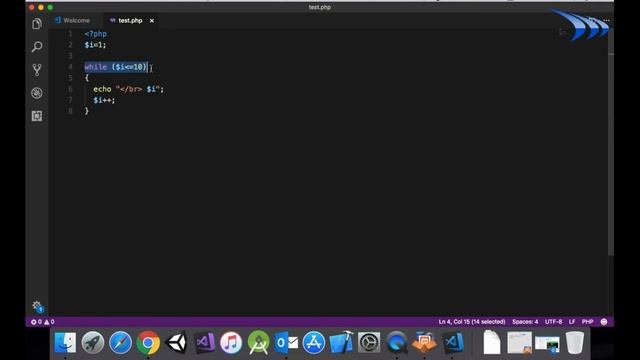Open Finder from the dock
This screenshot has width=640, height=360.
pos(65,342)
